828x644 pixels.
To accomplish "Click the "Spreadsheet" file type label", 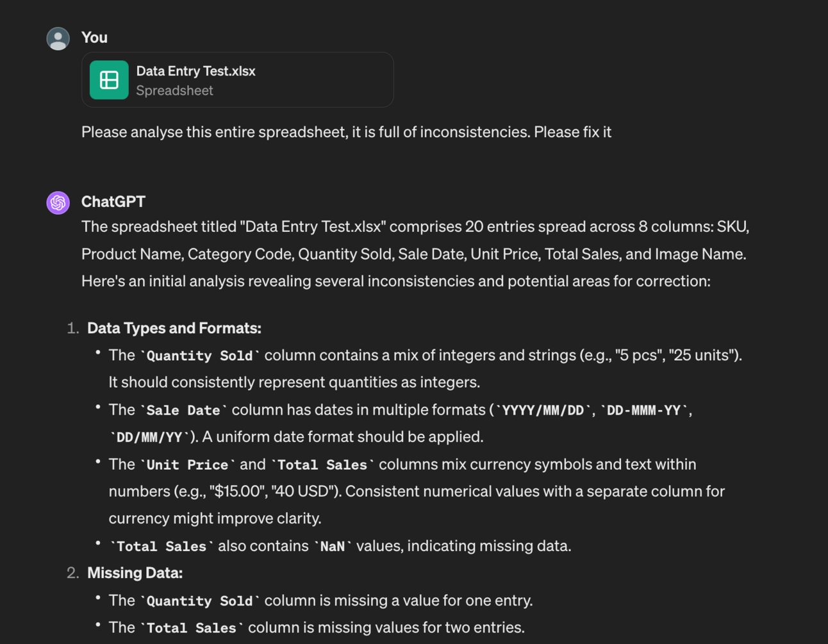I will pyautogui.click(x=174, y=91).
